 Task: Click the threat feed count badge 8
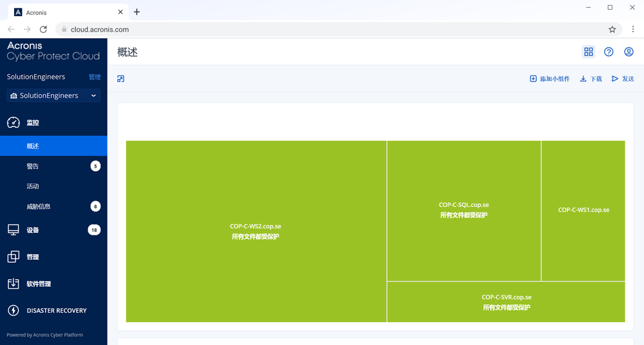pos(95,206)
